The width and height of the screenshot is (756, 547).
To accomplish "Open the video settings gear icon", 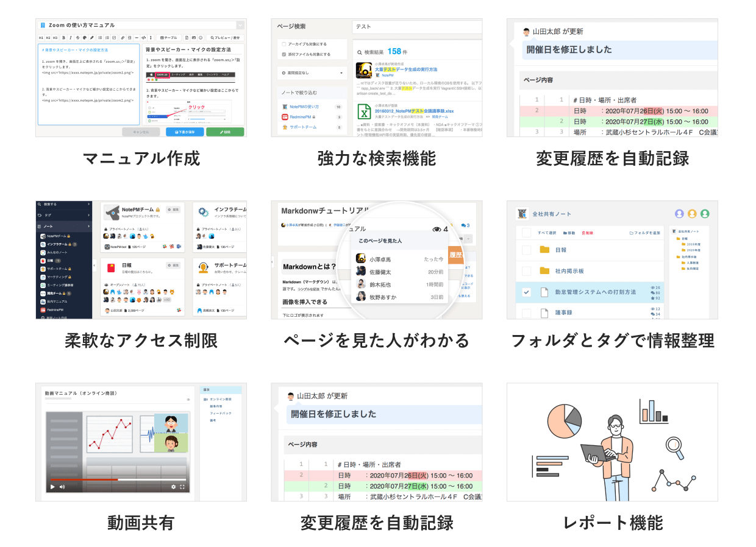I will (173, 487).
